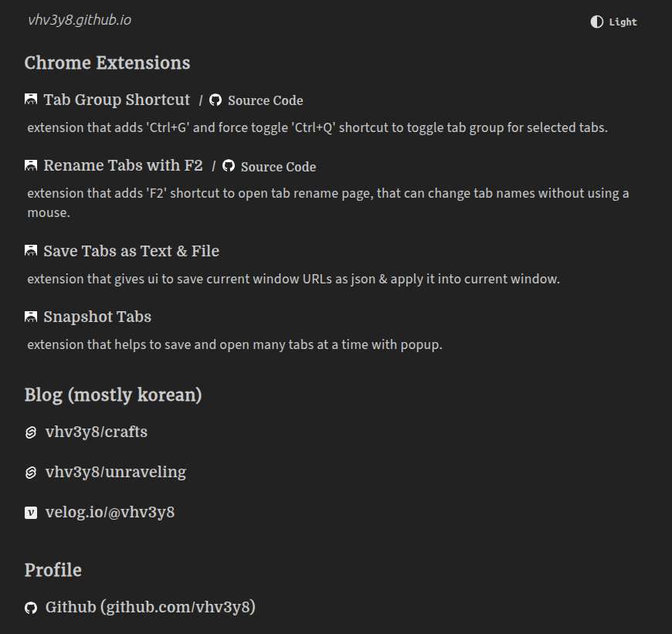
Task: Click Chrome store icon beside Tab Group Shortcut
Action: [31, 100]
